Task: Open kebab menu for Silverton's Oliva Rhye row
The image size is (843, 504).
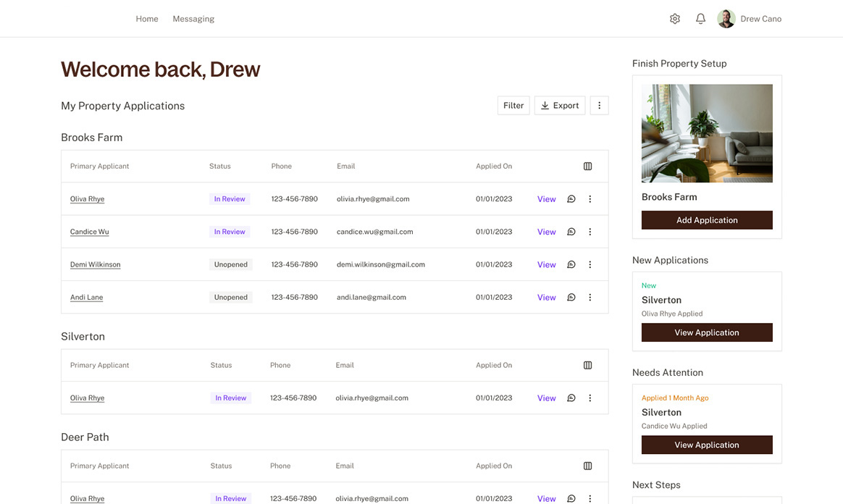Action: pyautogui.click(x=590, y=398)
